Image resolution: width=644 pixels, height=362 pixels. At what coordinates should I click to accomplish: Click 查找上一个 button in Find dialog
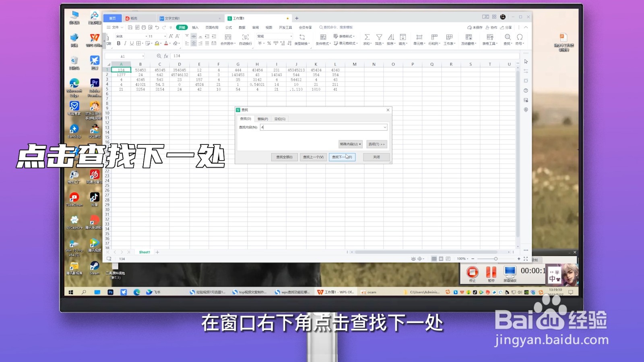click(313, 157)
